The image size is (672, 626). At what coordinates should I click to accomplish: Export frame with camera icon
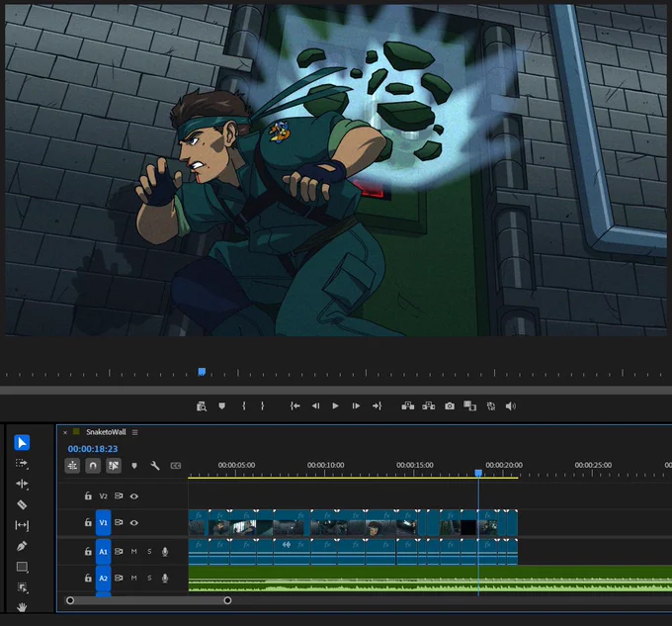tap(449, 405)
